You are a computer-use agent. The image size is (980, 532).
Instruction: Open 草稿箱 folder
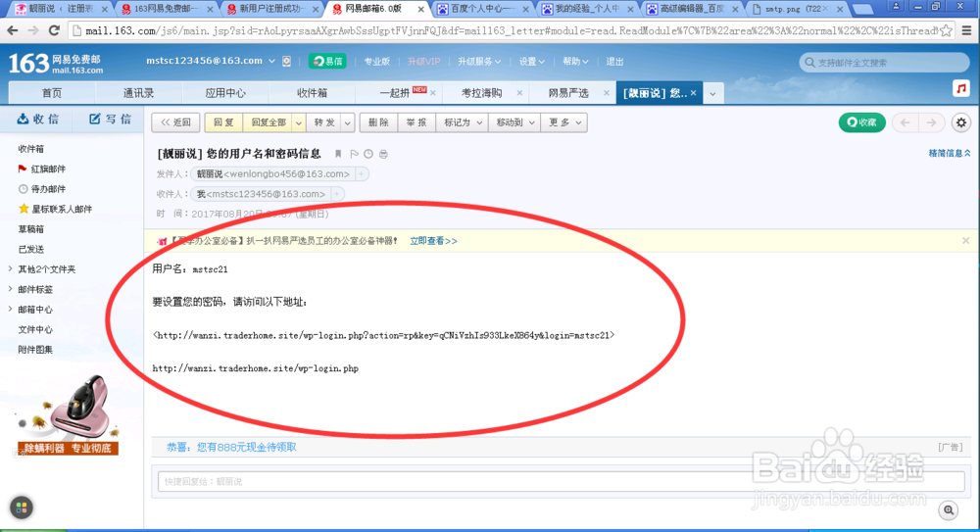point(31,229)
